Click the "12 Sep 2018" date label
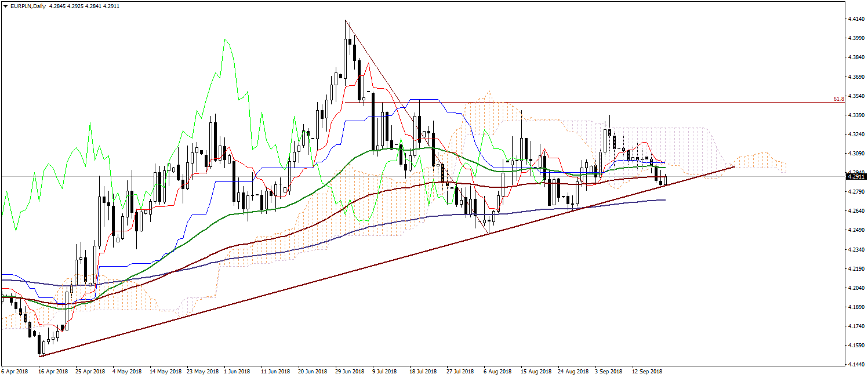 click(647, 371)
